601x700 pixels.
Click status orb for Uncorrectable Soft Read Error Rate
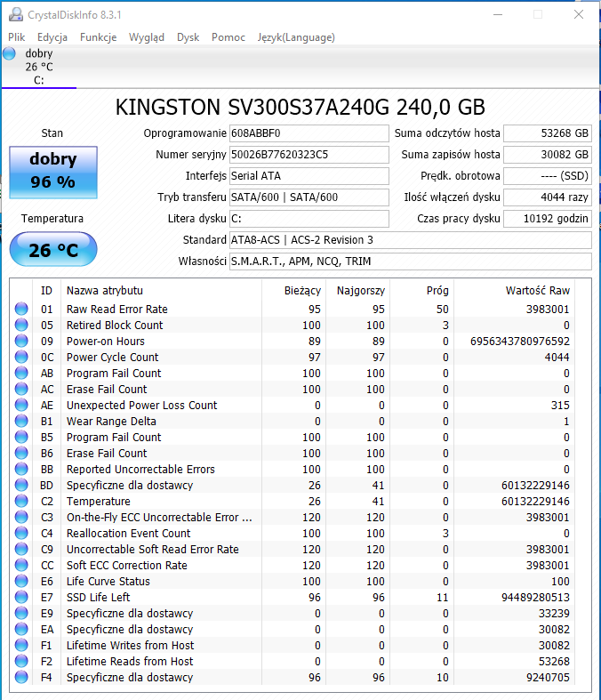point(21,549)
